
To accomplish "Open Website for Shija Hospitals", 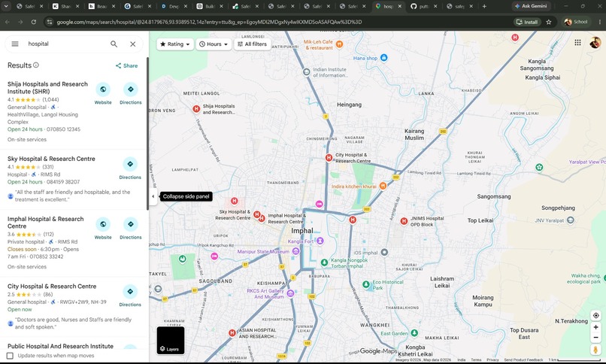I will (x=103, y=93).
